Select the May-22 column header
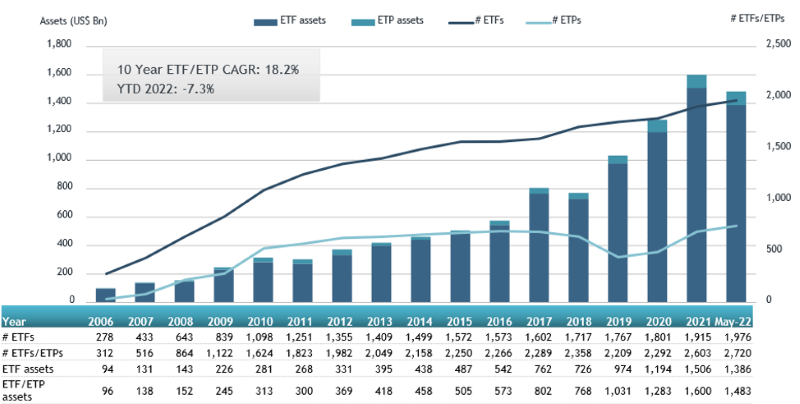This screenshot has height=404, width=800. (x=735, y=322)
